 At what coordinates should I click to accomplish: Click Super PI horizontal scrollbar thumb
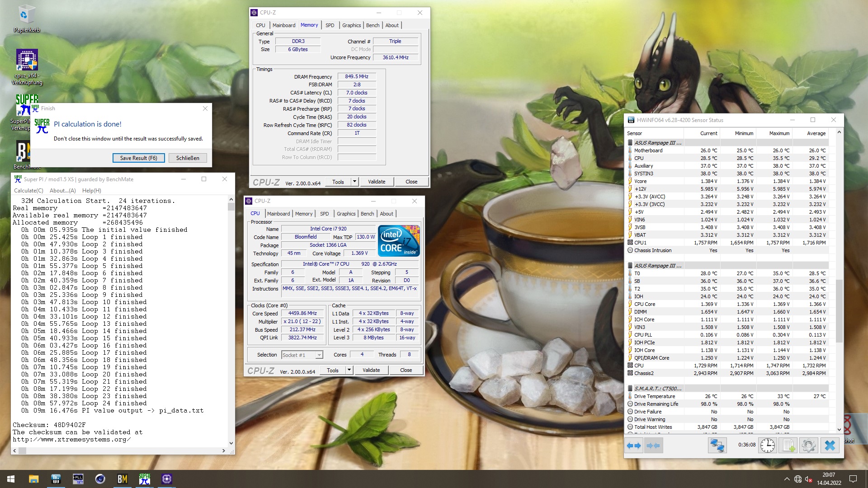(x=22, y=450)
